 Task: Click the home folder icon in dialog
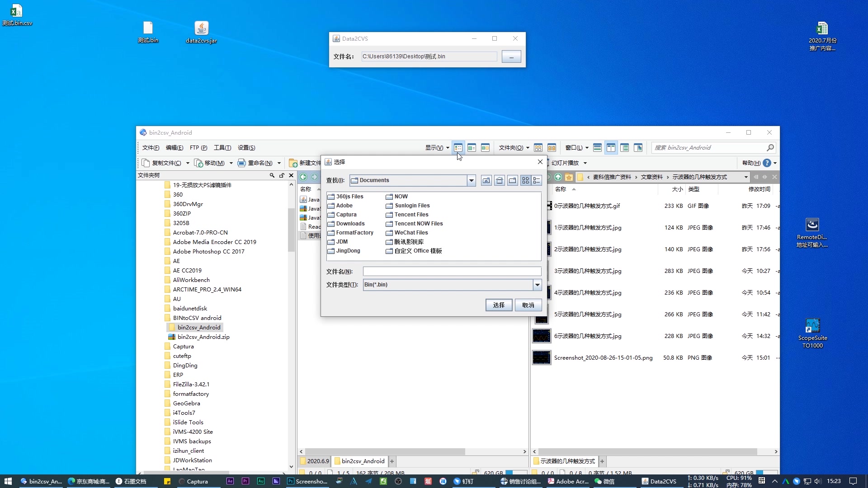click(499, 181)
